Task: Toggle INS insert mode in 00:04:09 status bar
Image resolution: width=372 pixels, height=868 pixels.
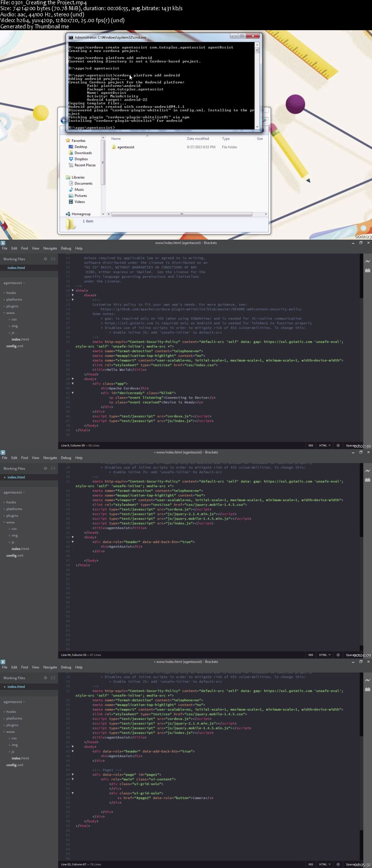Action: pyautogui.click(x=311, y=655)
